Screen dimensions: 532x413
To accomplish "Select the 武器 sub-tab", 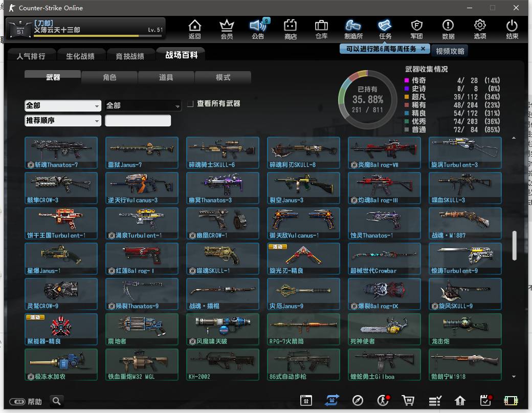I will 53,77.
